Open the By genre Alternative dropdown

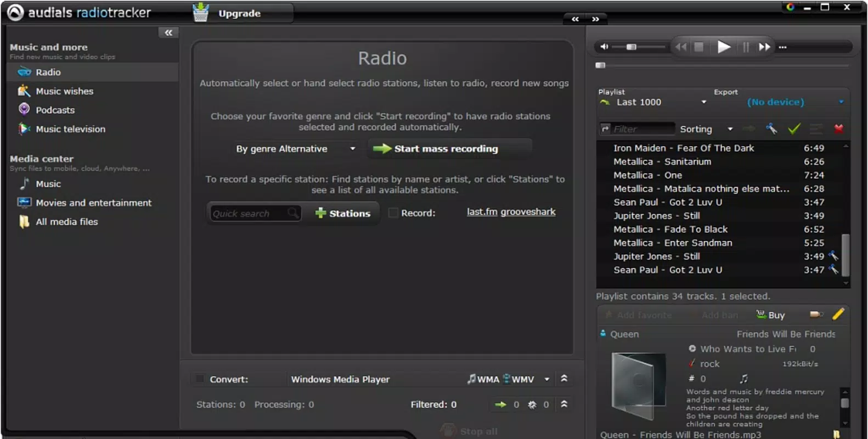point(296,149)
